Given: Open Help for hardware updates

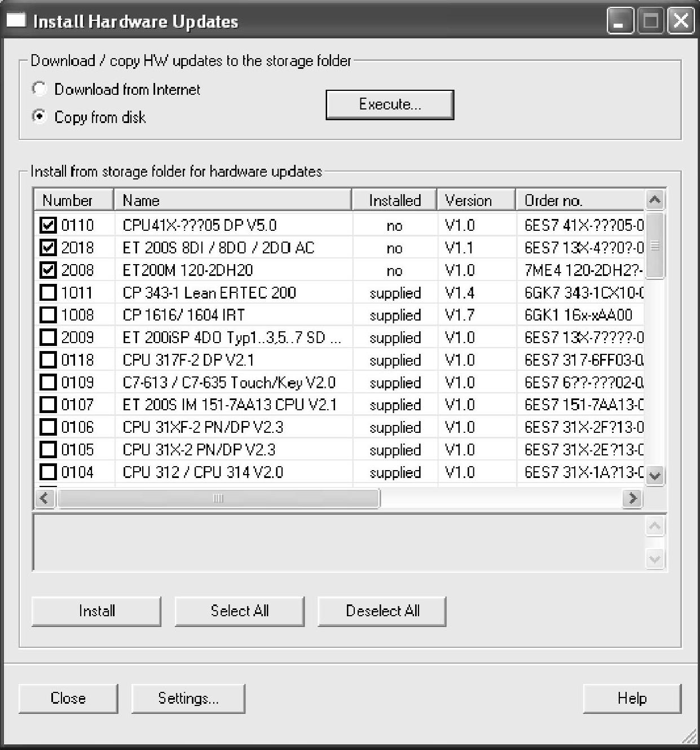Looking at the screenshot, I should click(632, 699).
